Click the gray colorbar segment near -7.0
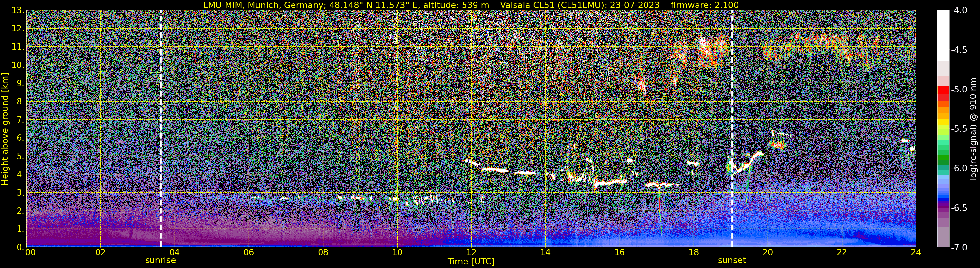980x268 pixels. pyautogui.click(x=943, y=237)
